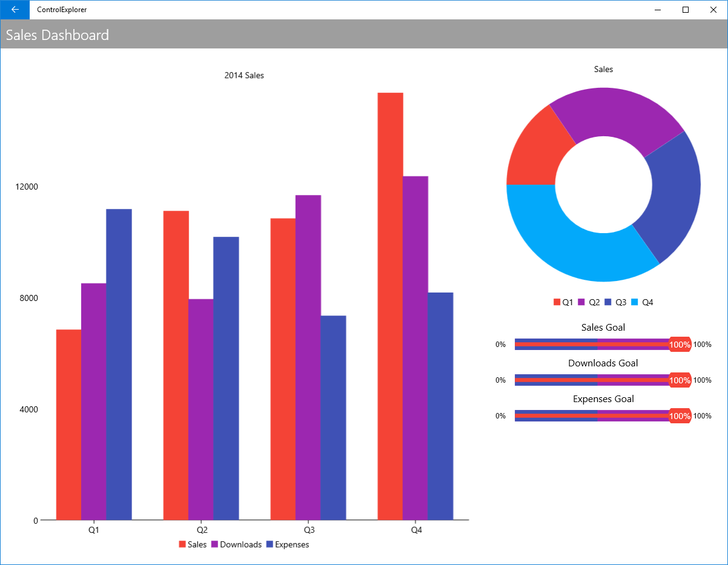The height and width of the screenshot is (565, 728).
Task: Click the Q1 x-axis label
Action: click(94, 530)
